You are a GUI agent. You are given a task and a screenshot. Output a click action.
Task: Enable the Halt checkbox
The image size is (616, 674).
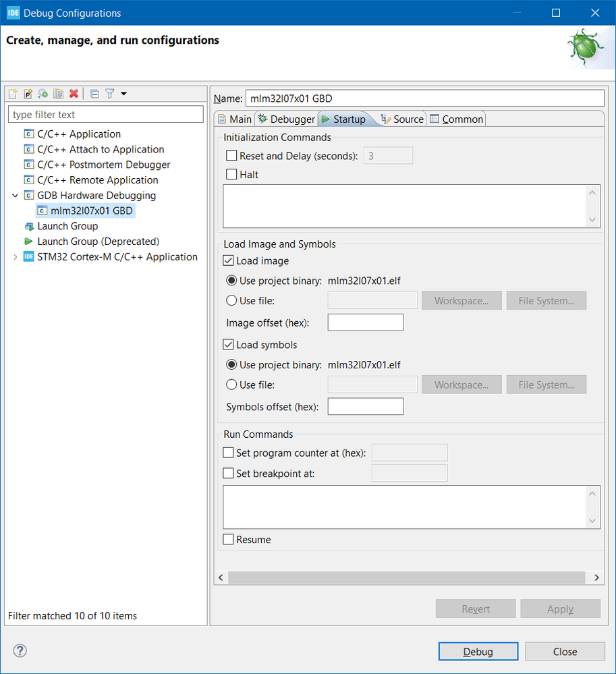[x=231, y=174]
